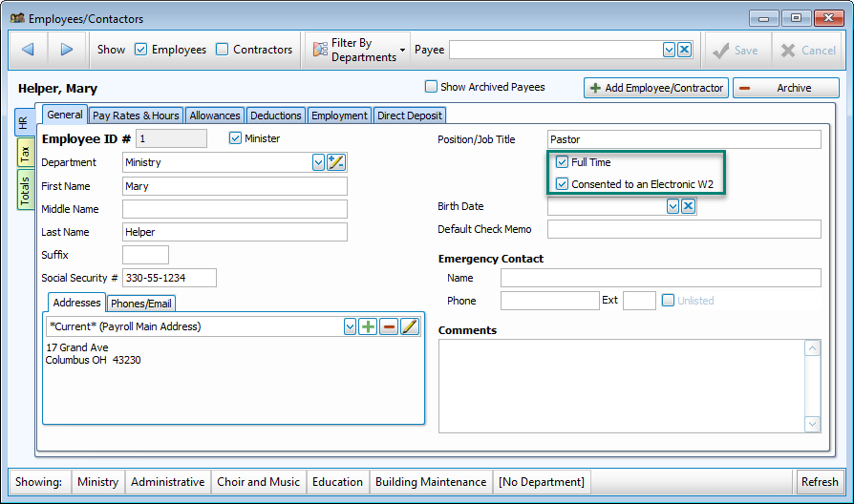
Task: Click the Filter By Departments icon
Action: (x=321, y=50)
